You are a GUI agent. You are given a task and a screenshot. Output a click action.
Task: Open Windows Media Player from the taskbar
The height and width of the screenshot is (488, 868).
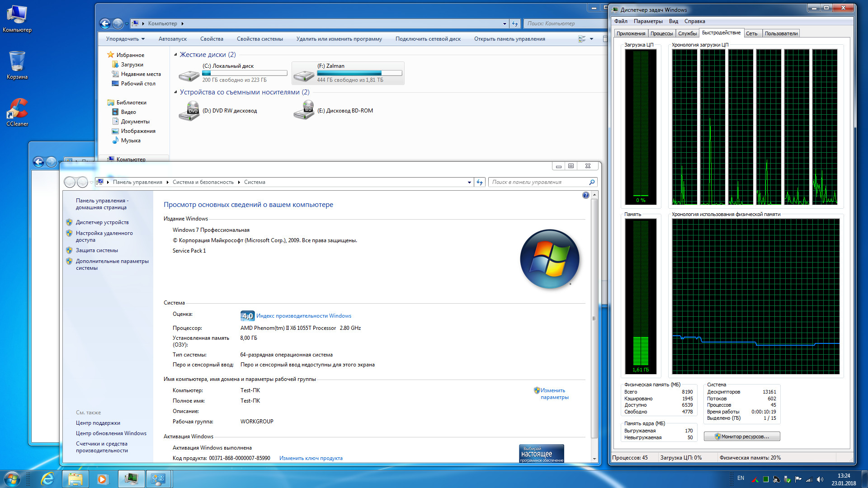pos(103,479)
